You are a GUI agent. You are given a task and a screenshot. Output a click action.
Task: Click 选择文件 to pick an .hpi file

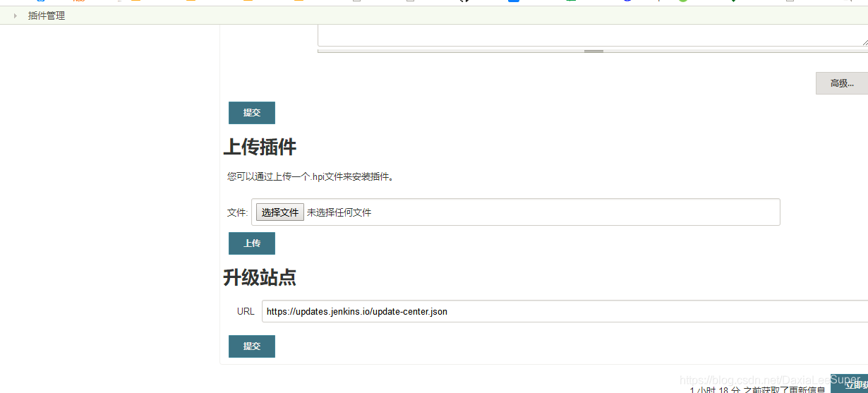[x=280, y=212]
